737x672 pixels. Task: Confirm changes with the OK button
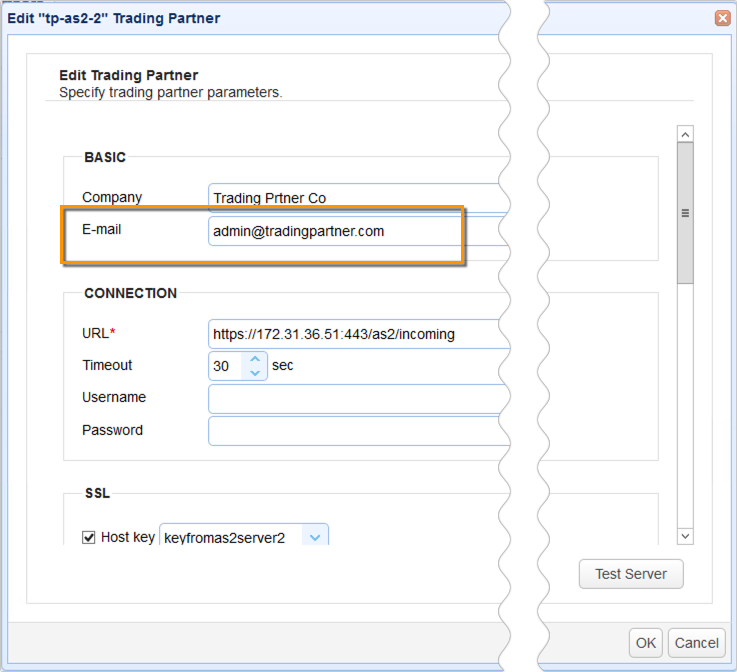[646, 643]
